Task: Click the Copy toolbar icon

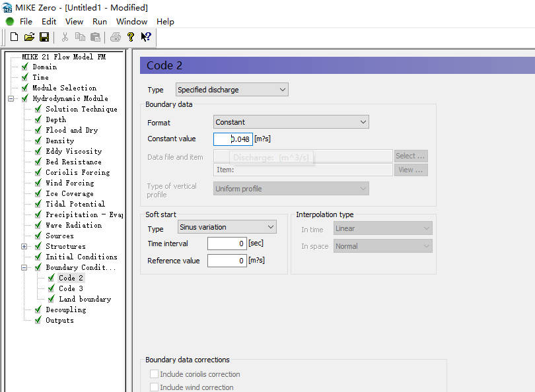Action: tap(80, 37)
